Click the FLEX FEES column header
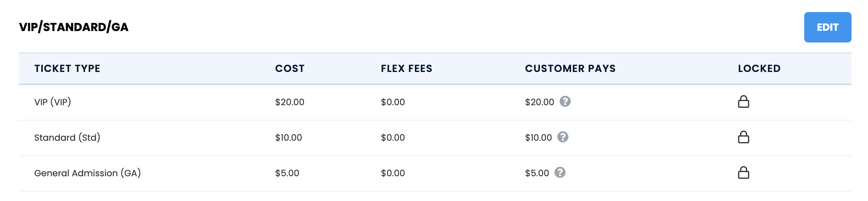This screenshot has width=868, height=201. [406, 68]
